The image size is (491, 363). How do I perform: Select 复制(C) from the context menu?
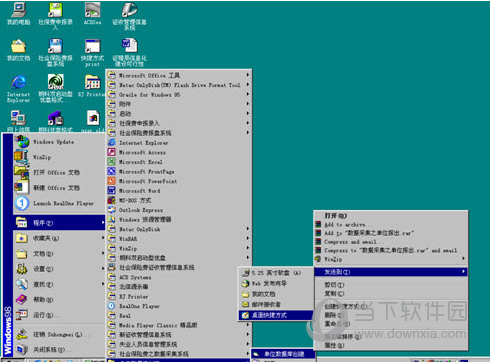pos(391,294)
